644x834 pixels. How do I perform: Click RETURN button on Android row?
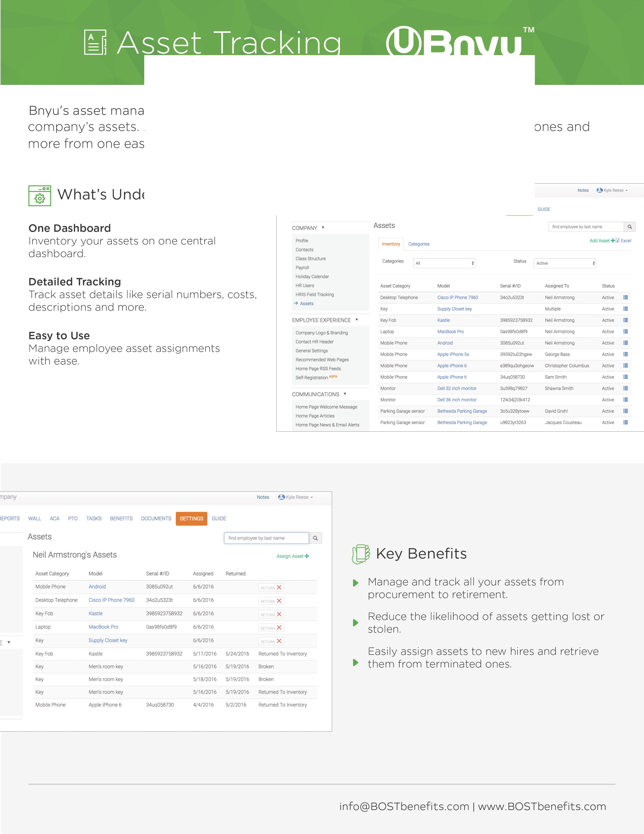(x=271, y=588)
